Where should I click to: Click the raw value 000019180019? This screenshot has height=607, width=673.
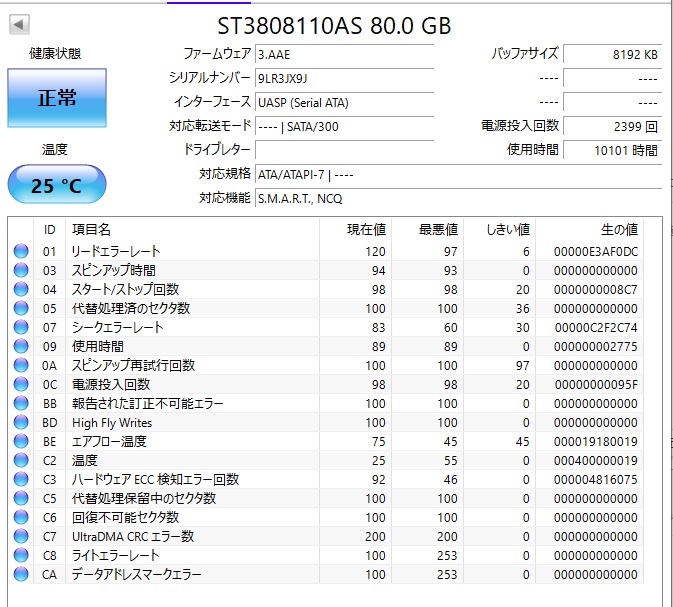coord(596,441)
